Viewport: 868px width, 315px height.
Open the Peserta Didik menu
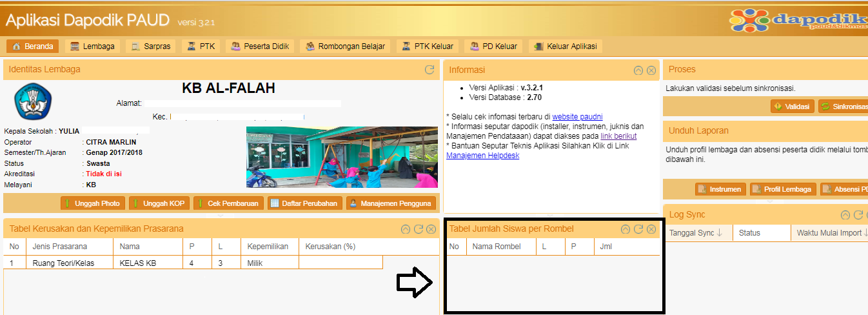point(261,46)
